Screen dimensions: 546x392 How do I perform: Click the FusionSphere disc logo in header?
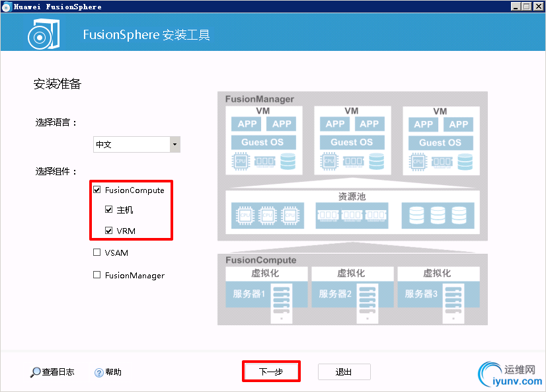pyautogui.click(x=44, y=34)
